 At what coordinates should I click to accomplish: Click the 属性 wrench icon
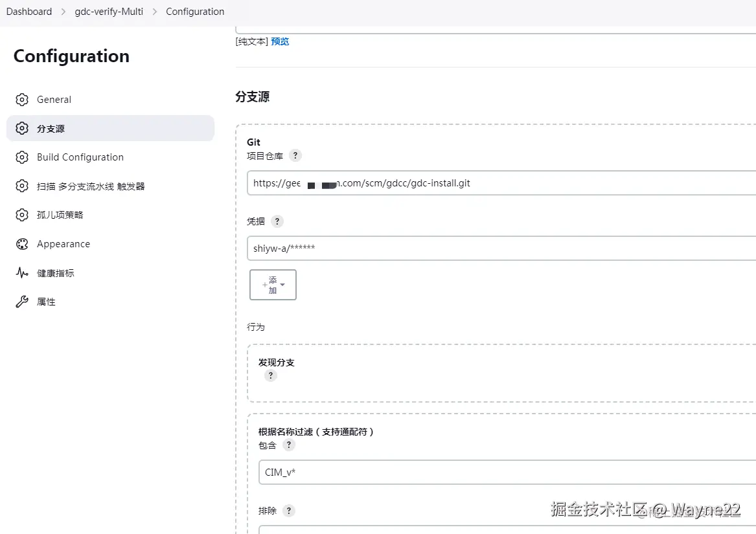22,302
